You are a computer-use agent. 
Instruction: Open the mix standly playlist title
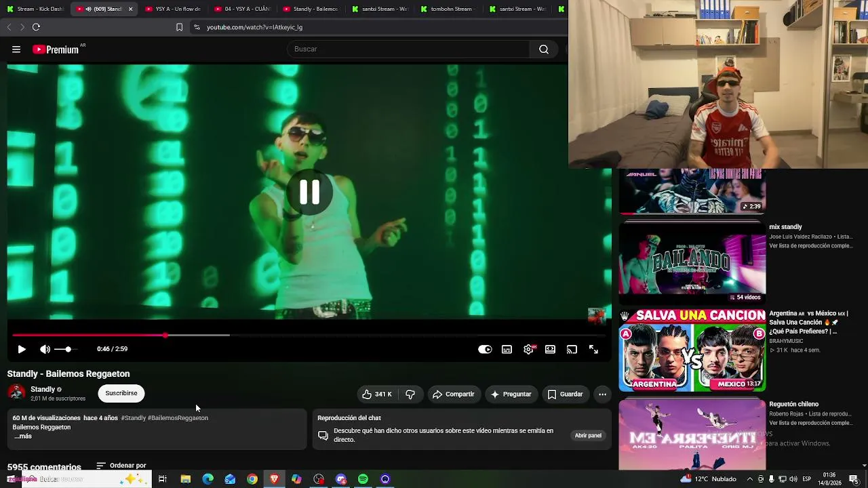785,227
